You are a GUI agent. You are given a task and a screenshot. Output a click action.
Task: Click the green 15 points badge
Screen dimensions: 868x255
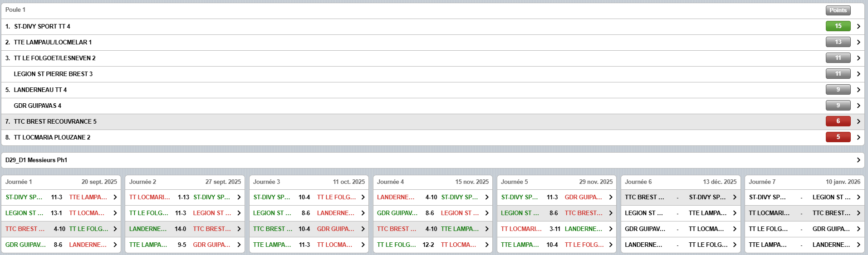[838, 26]
